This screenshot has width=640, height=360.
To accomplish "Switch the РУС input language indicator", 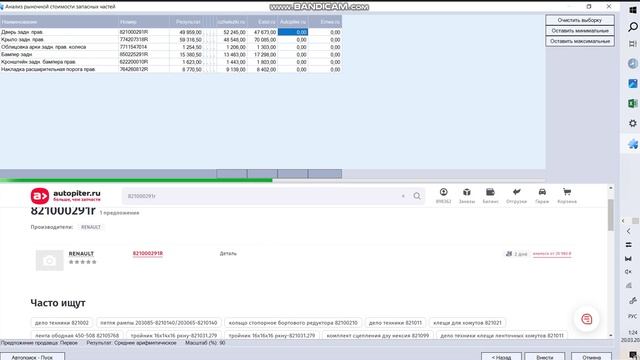I will pyautogui.click(x=632, y=316).
